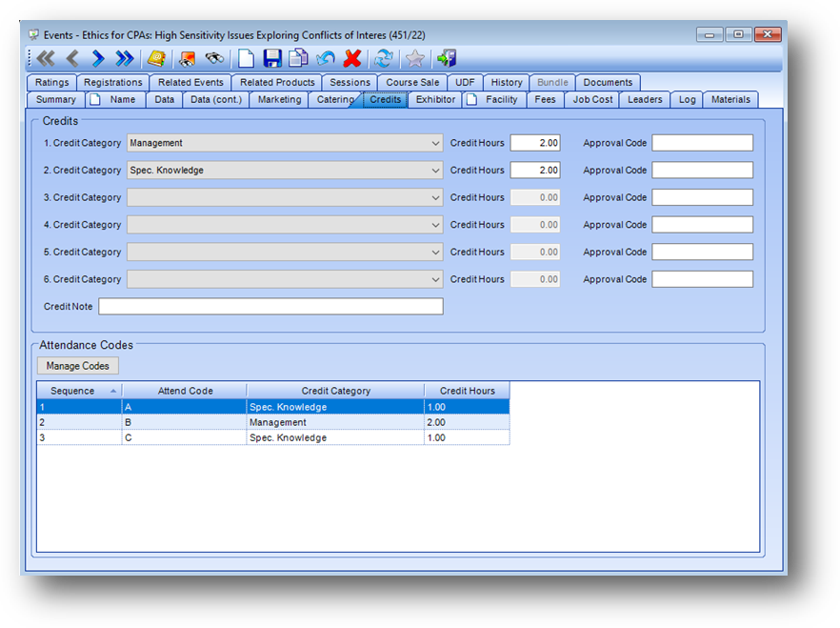Open the Data (cont.) tab
This screenshot has height=628, width=840.
pos(216,100)
